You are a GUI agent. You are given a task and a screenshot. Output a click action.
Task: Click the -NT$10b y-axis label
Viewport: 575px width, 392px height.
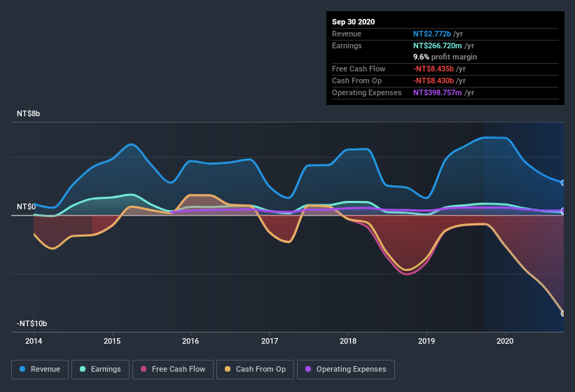click(32, 324)
